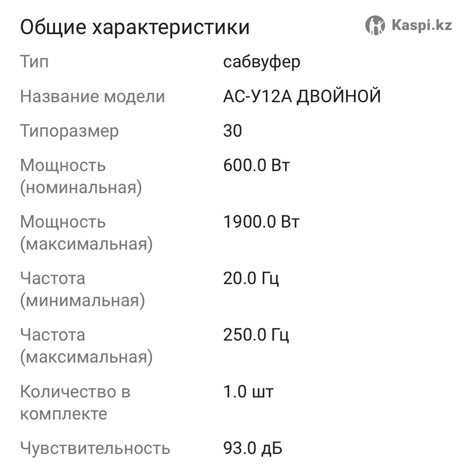Viewport: 466px width, 476px height.
Task: Select the "Частота (максимальная)" label
Action: 86,346
